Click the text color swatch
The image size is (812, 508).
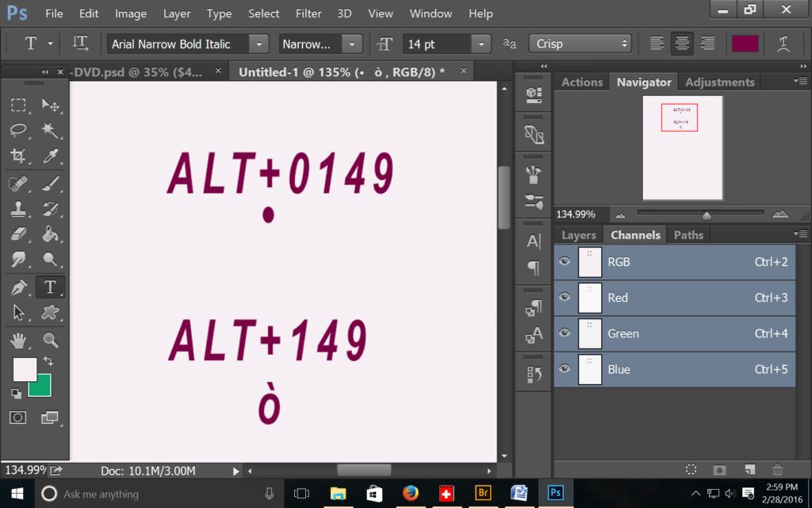[x=745, y=44]
